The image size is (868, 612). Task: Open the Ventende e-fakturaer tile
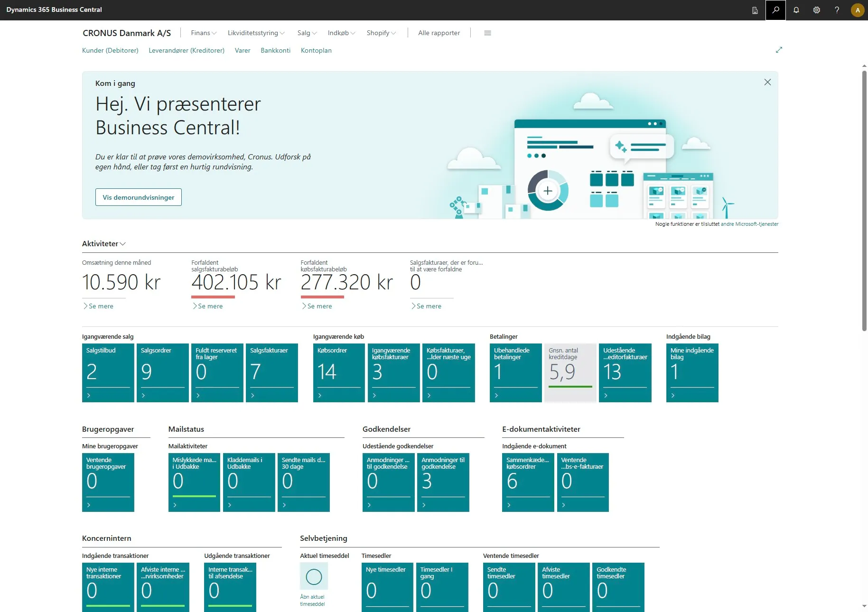tap(583, 482)
